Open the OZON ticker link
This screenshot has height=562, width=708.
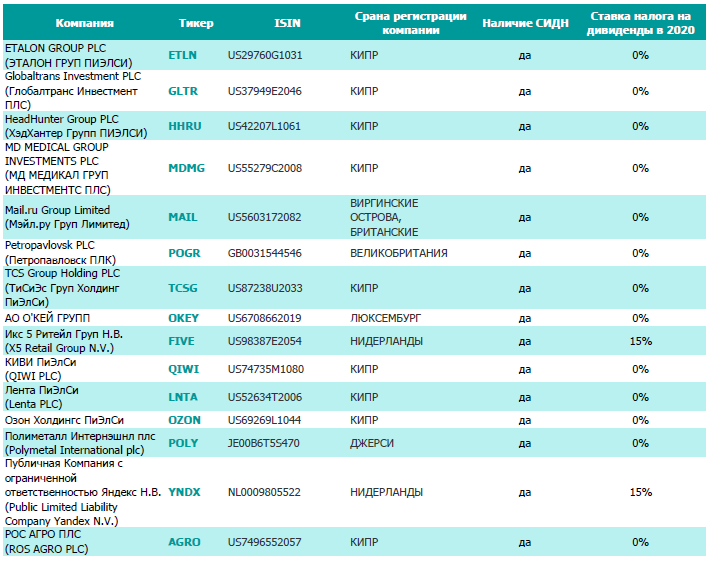click(184, 420)
